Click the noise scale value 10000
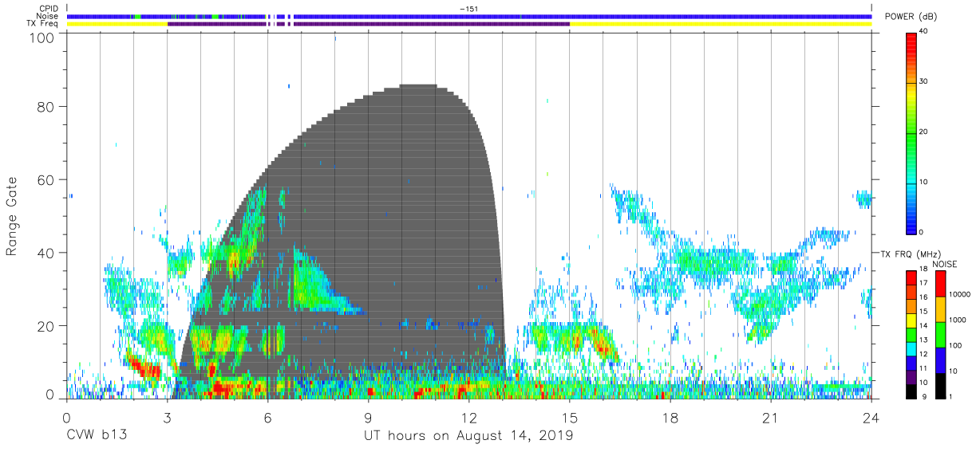 tap(958, 294)
